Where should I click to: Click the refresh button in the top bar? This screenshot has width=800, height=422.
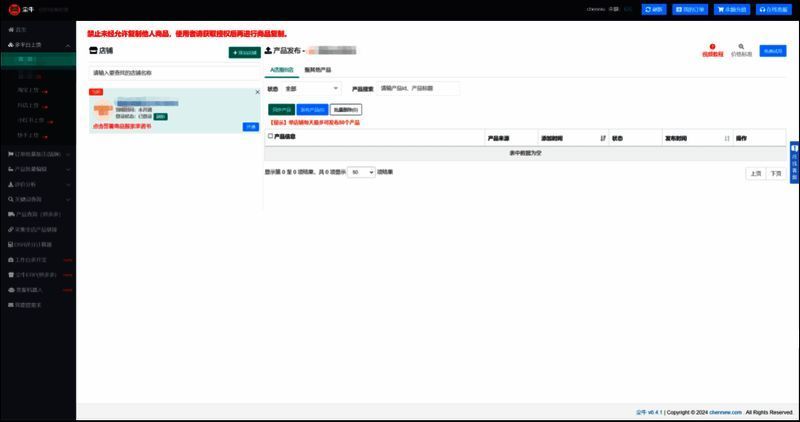coord(654,9)
